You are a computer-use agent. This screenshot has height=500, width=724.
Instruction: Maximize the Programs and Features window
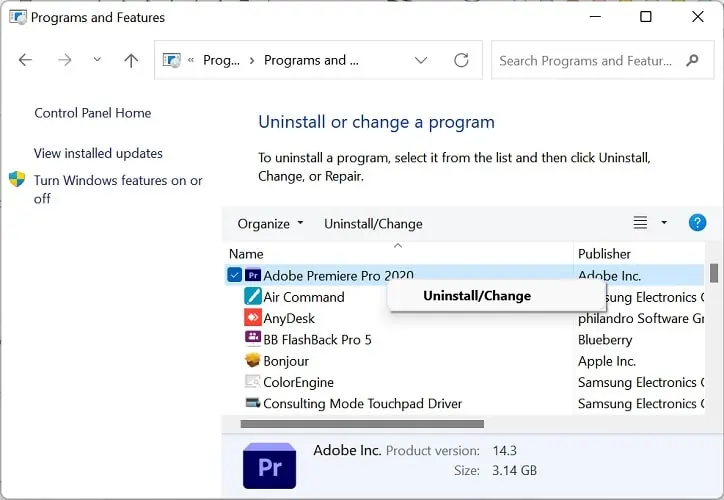tap(646, 17)
